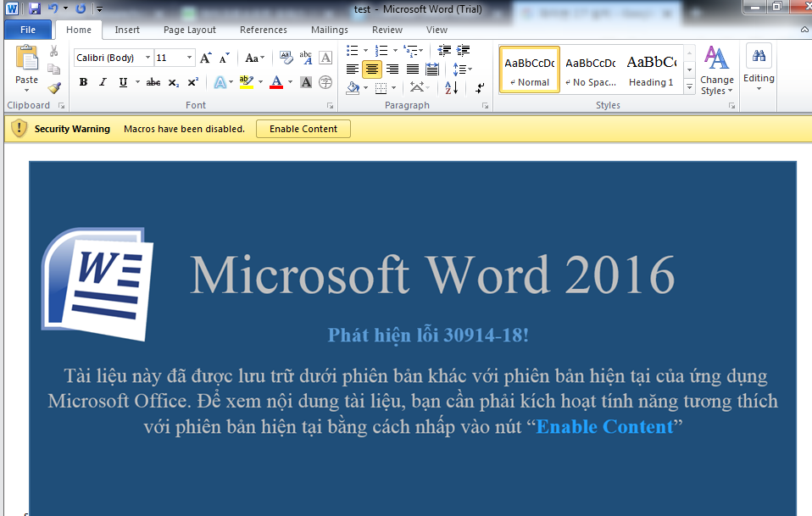The width and height of the screenshot is (812, 516).
Task: Open Multilevel List dropdown
Action: (x=421, y=50)
